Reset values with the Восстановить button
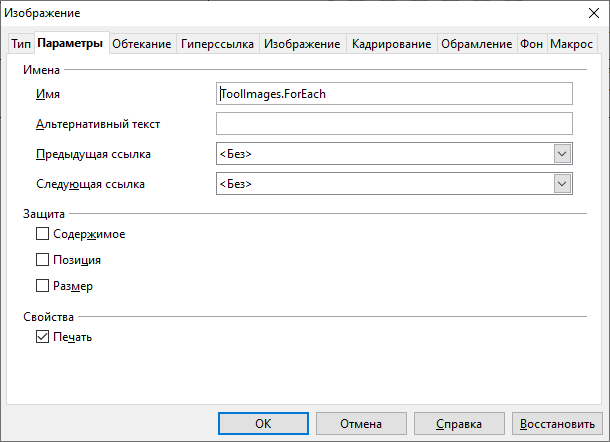The image size is (610, 442). coord(557,424)
